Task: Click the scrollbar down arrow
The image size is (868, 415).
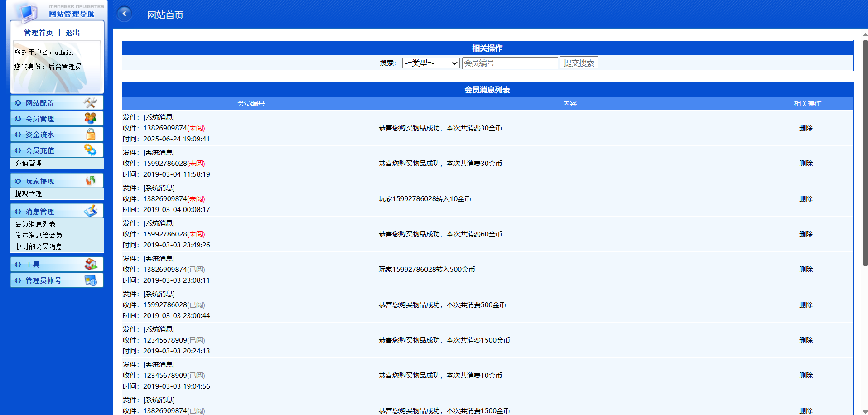Action: point(865,411)
